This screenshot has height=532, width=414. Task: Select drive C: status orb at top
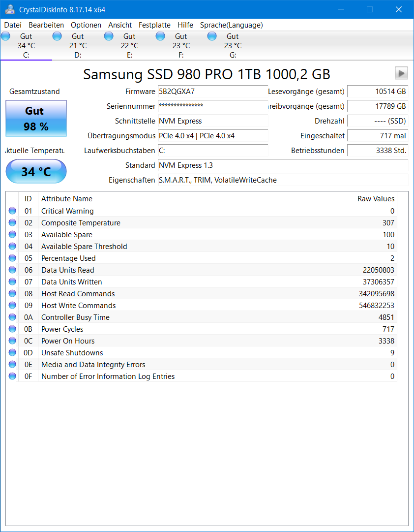pyautogui.click(x=6, y=35)
